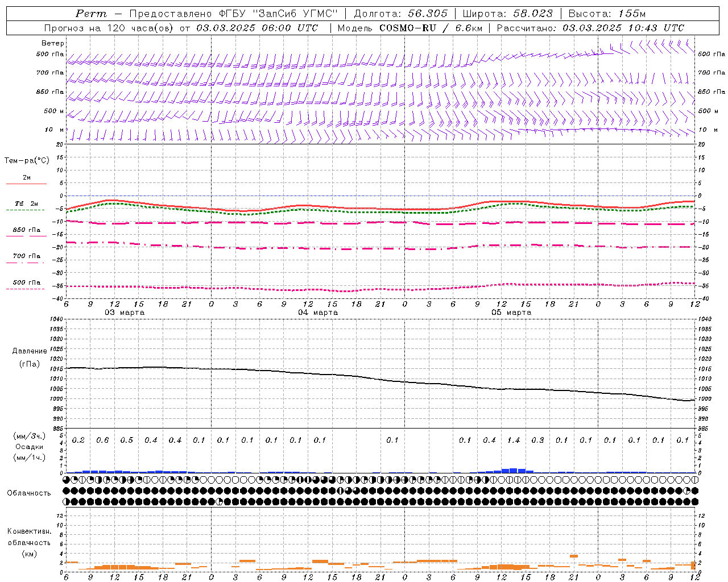Click the "(км)" convective height unit label
Viewport: 728px width, 582px height.
[x=30, y=554]
